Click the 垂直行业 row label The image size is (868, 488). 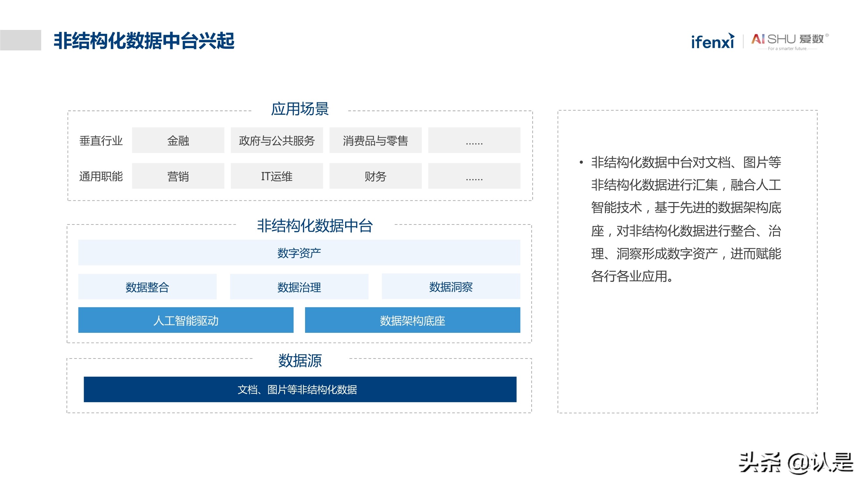pyautogui.click(x=101, y=141)
